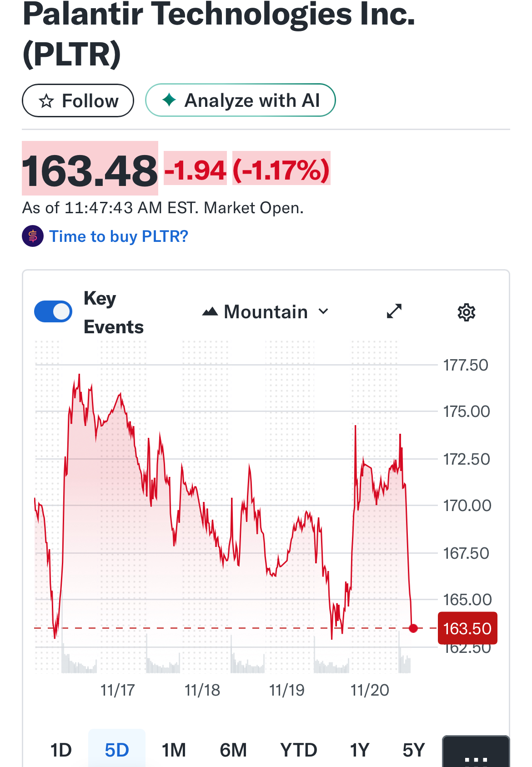Click the red current price dot

click(413, 628)
